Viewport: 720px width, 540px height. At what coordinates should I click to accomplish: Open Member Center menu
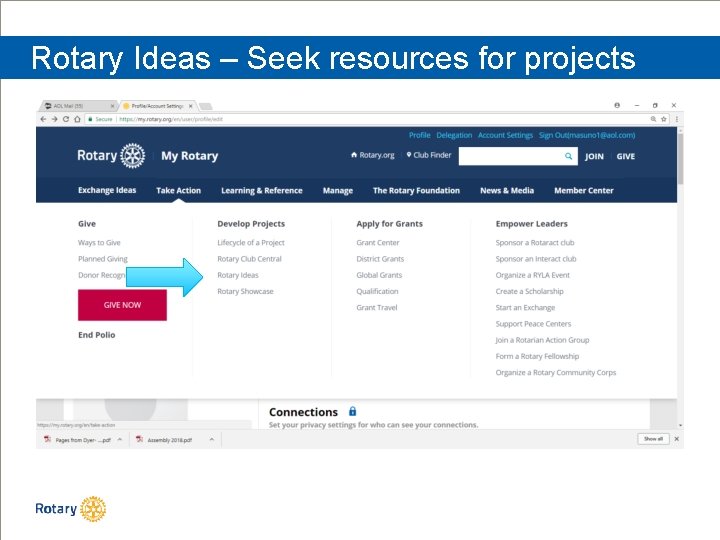pyautogui.click(x=584, y=191)
